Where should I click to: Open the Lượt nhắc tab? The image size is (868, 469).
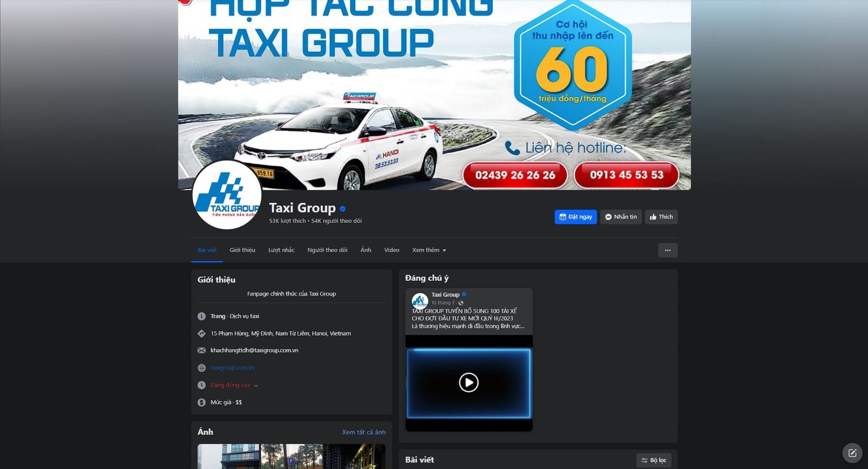click(x=281, y=250)
